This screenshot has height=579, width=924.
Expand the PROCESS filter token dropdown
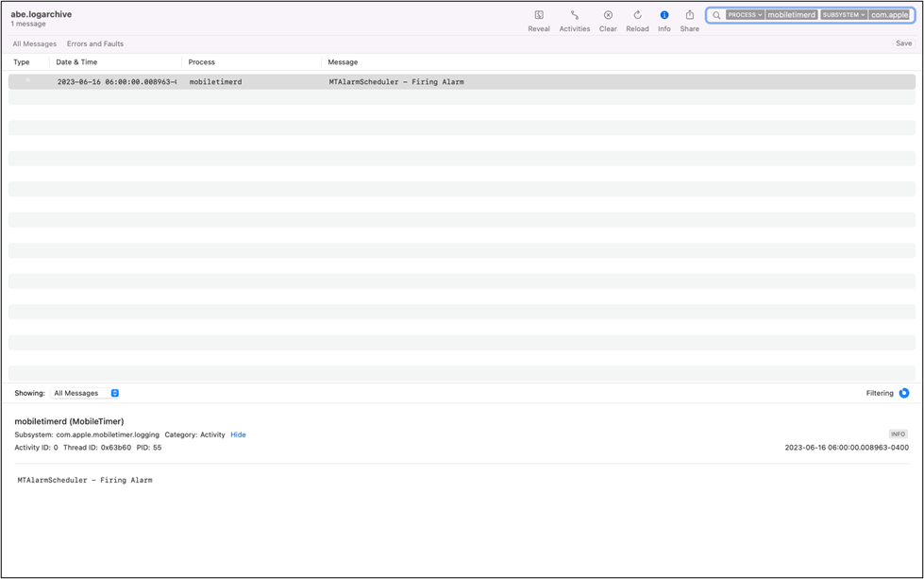tap(745, 15)
